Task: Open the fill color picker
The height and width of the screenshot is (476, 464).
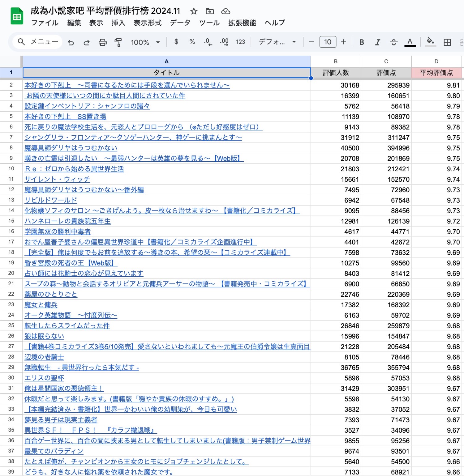Action: click(x=430, y=42)
